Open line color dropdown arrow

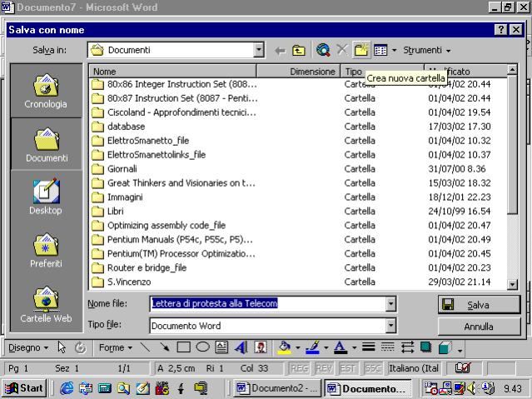326,348
